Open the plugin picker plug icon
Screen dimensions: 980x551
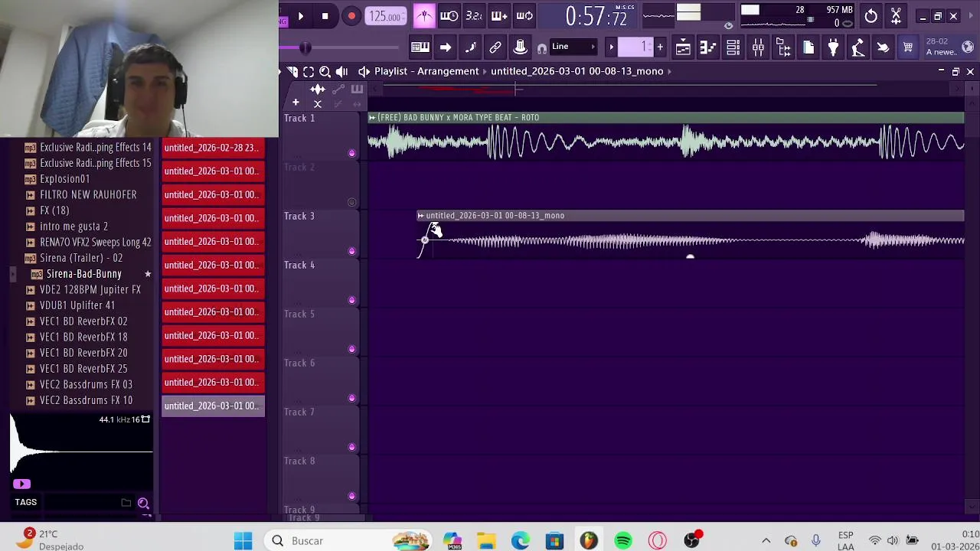pyautogui.click(x=833, y=47)
